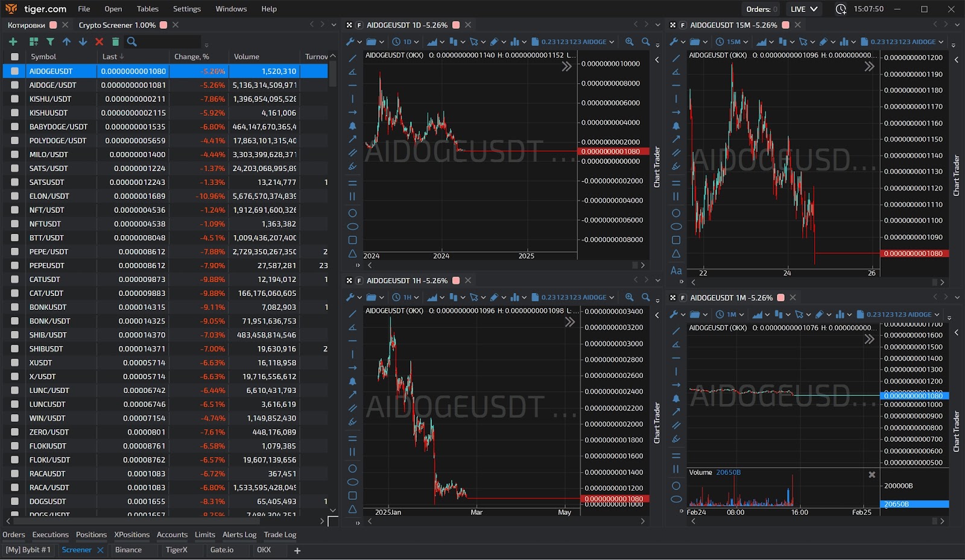965x560 pixels.
Task: Click the green trash bin icon in Screener toolbar
Action: coord(115,42)
